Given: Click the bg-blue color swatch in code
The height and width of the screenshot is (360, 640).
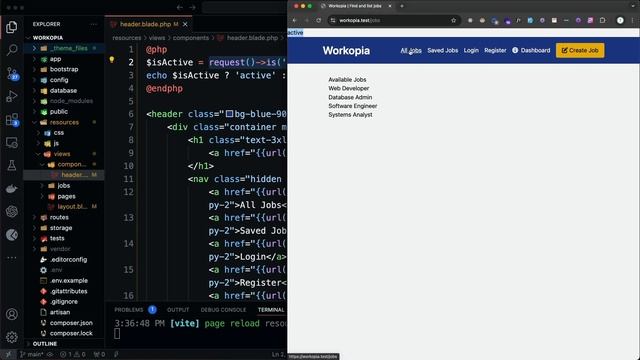Looking at the screenshot, I should click(x=229, y=114).
